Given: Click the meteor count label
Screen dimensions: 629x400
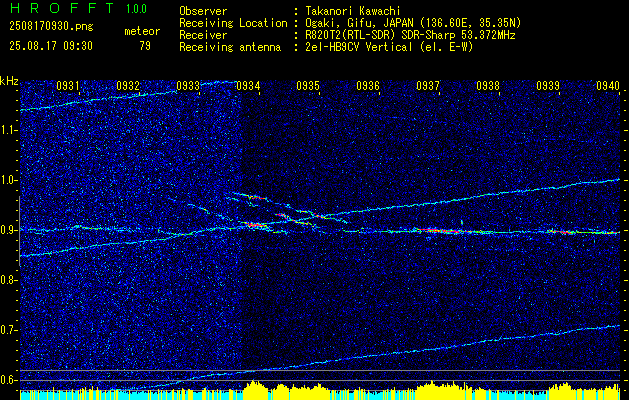Looking at the screenshot, I should pyautogui.click(x=142, y=31).
